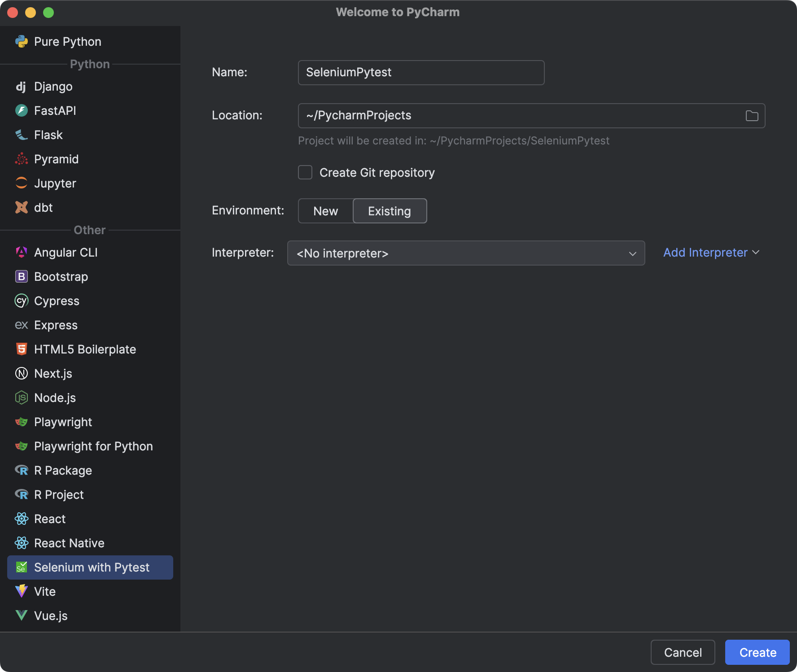This screenshot has height=672, width=797.
Task: Cancel the new project dialog
Action: 683,652
